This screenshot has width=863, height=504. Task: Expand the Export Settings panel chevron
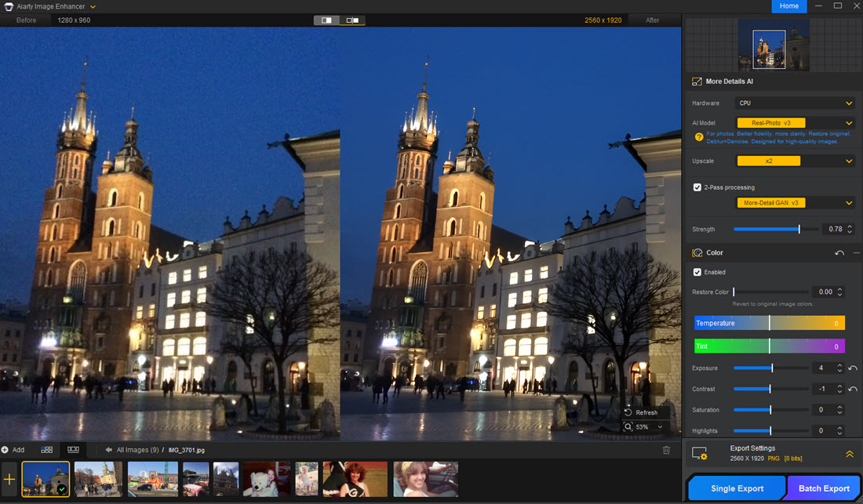click(x=849, y=454)
